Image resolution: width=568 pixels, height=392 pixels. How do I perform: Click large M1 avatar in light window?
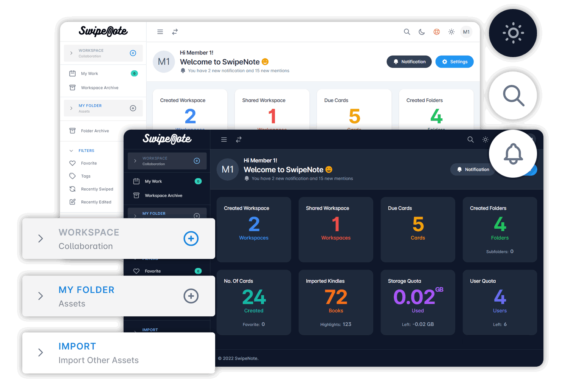[x=164, y=62]
